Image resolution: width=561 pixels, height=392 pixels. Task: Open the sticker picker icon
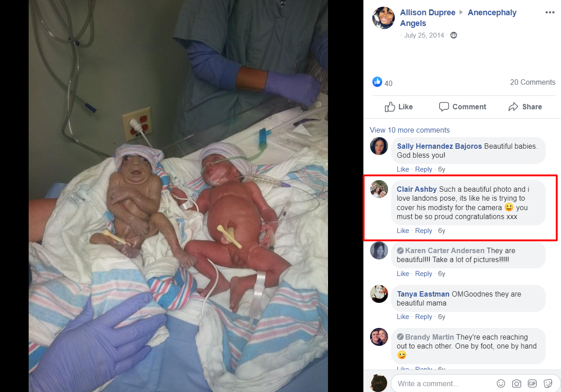click(548, 383)
